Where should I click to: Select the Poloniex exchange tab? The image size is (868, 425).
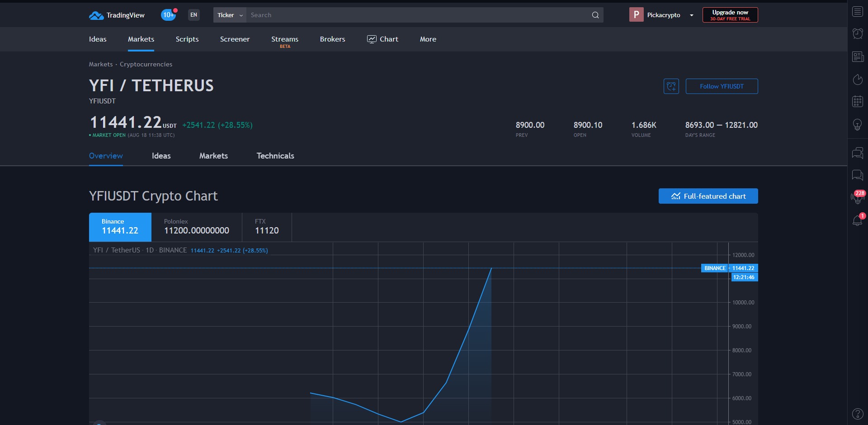[197, 227]
